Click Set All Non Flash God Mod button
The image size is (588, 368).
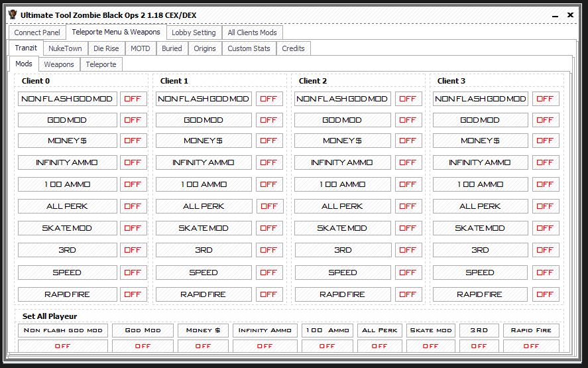[x=63, y=330]
